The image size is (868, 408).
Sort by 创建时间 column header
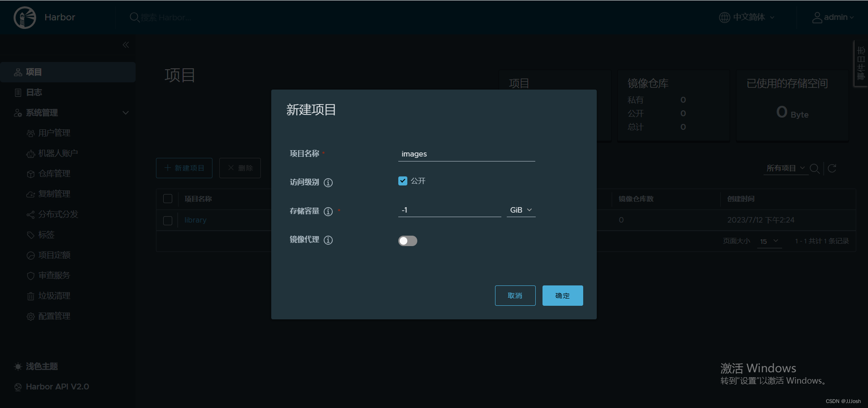741,199
